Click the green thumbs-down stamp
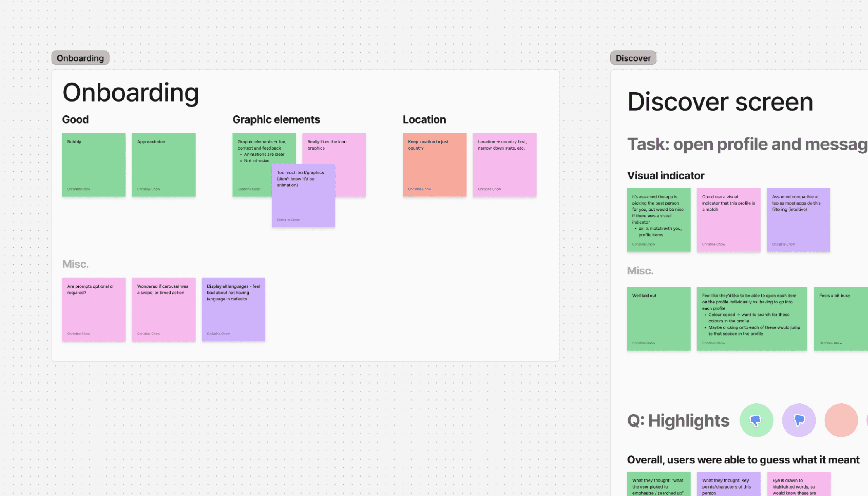The width and height of the screenshot is (868, 496). point(756,420)
